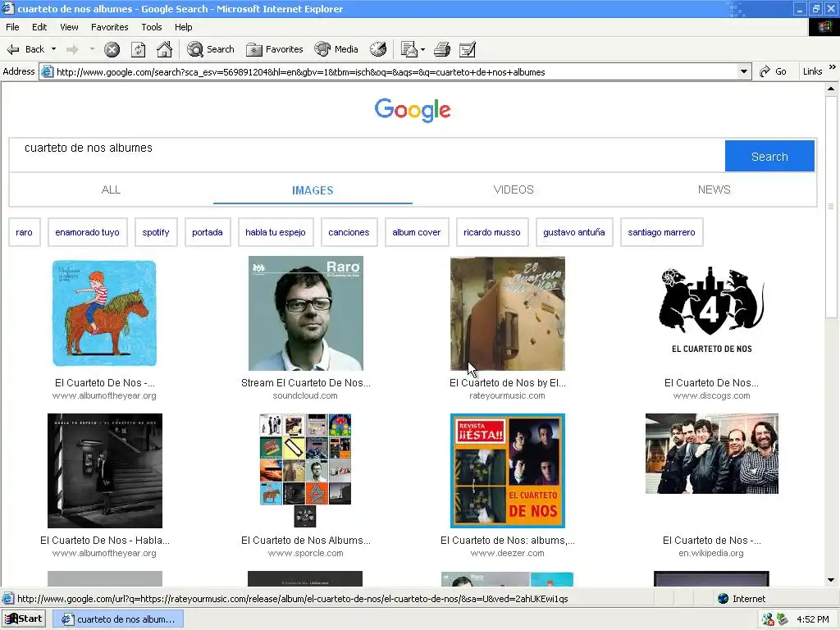The width and height of the screenshot is (840, 630).
Task: Select the 'portada' suggestion chip
Action: point(208,232)
